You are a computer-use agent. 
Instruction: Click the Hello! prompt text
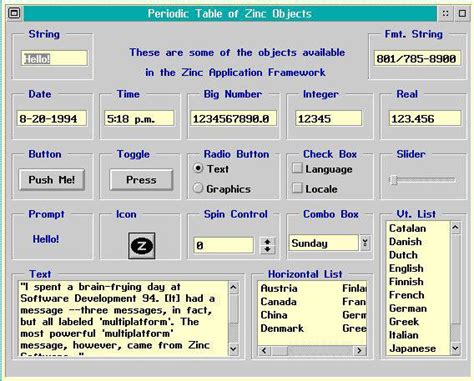click(46, 239)
